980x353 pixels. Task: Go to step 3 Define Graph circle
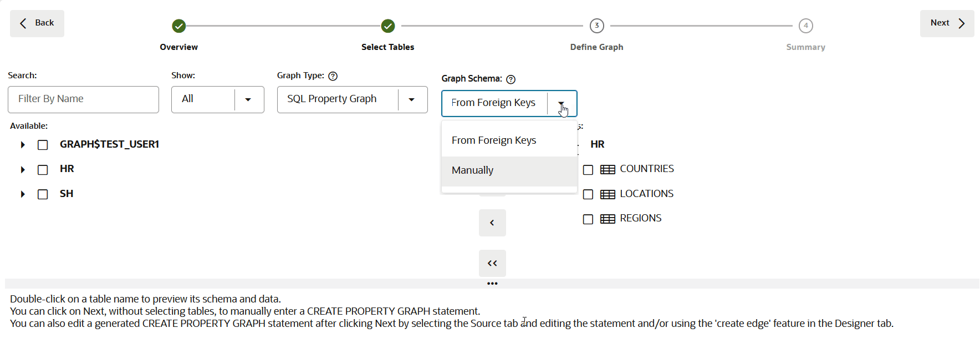tap(597, 26)
